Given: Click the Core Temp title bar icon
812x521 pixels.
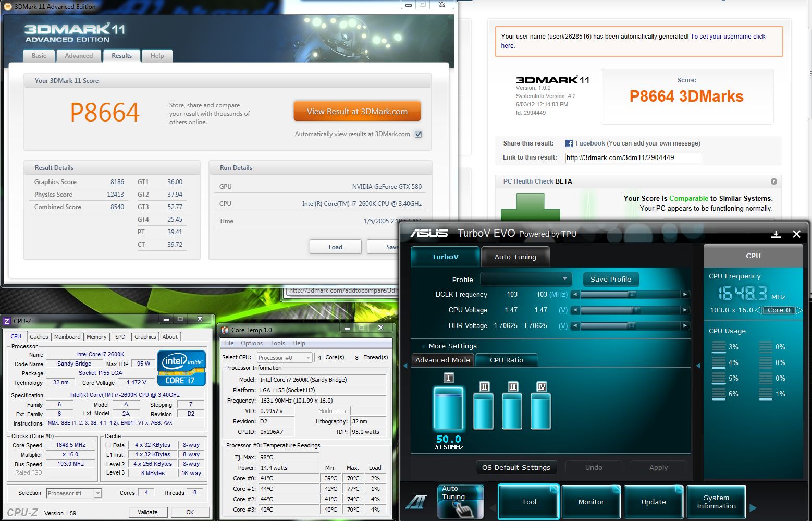Looking at the screenshot, I should tap(225, 330).
